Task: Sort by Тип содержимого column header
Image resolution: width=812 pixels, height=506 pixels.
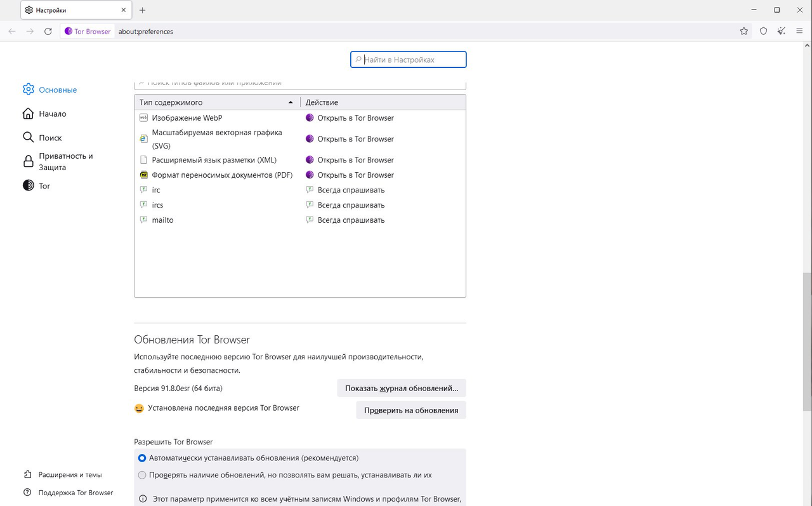Action: tap(218, 102)
